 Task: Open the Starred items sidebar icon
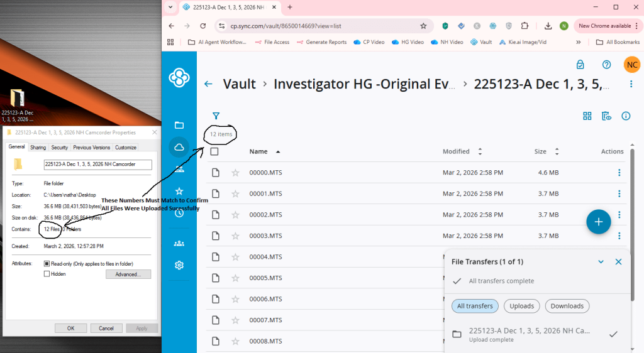pyautogui.click(x=179, y=191)
